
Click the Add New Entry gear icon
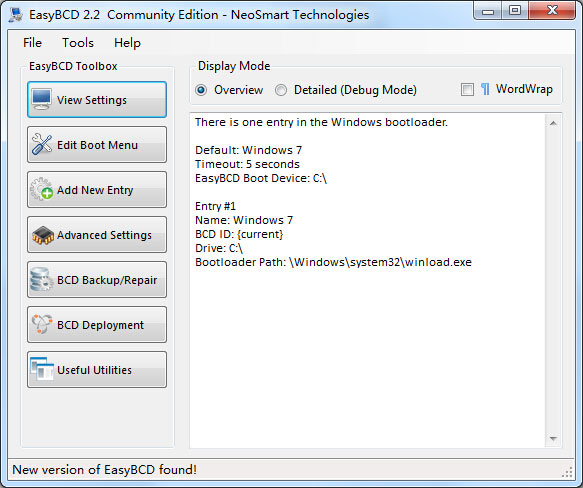click(41, 189)
